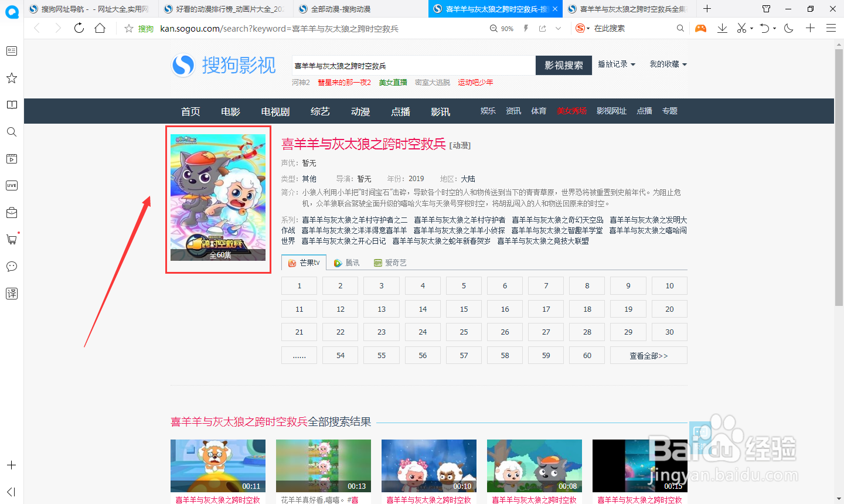The height and width of the screenshot is (504, 844).
Task: Open screenshot tool dropdown arrow
Action: click(x=751, y=28)
